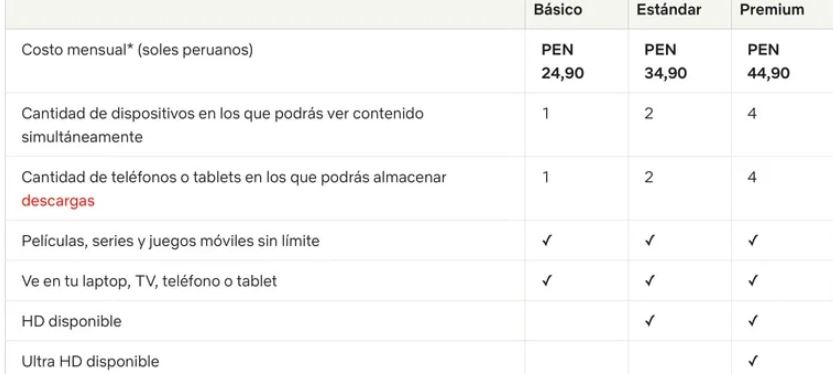Click Premium checkmark for laptop, TV row
Viewport: 833px width, 374px height.
[752, 280]
